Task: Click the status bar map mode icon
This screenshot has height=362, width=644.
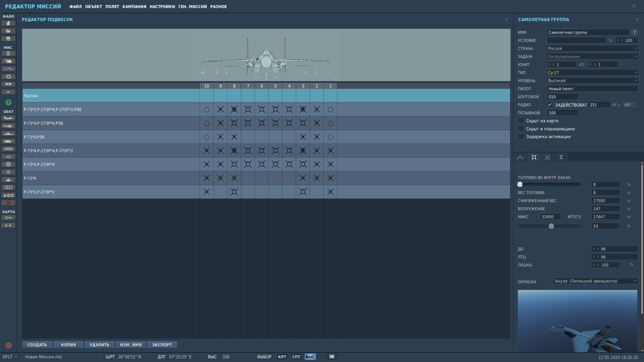Action: pos(332,357)
